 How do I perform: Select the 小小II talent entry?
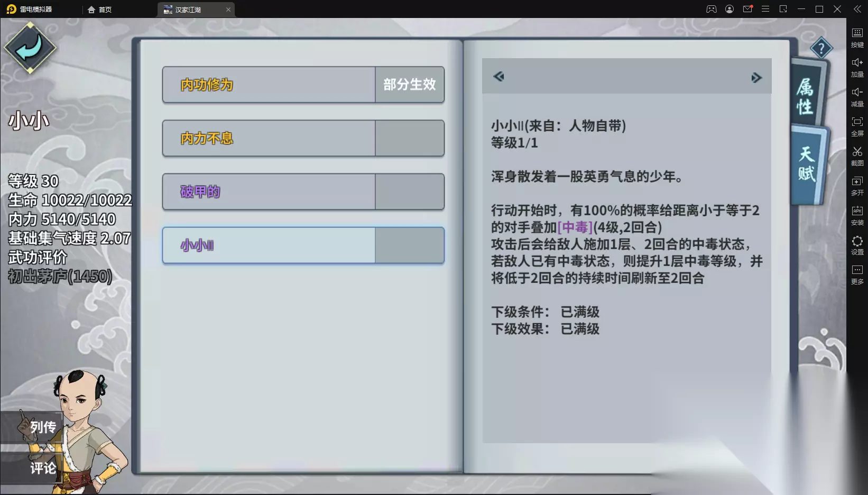[x=303, y=245]
